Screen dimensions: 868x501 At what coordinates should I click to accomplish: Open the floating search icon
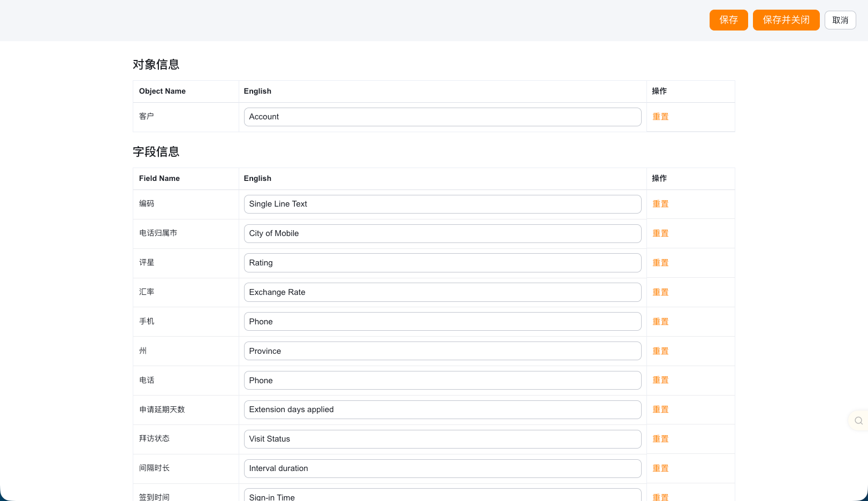pyautogui.click(x=858, y=421)
